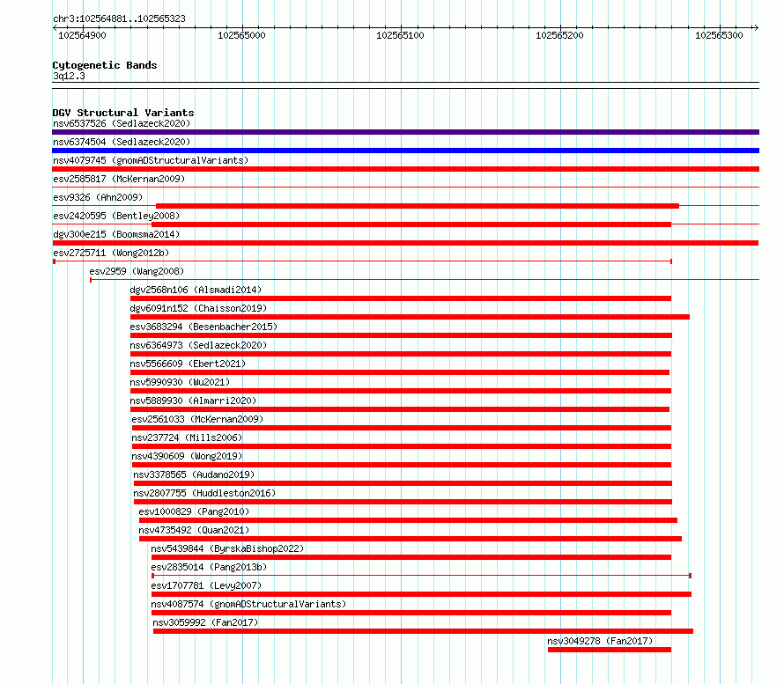Viewport: 784px width, 684px height.
Task: Click esv9326 (Ahn2009) label
Action: click(x=98, y=197)
